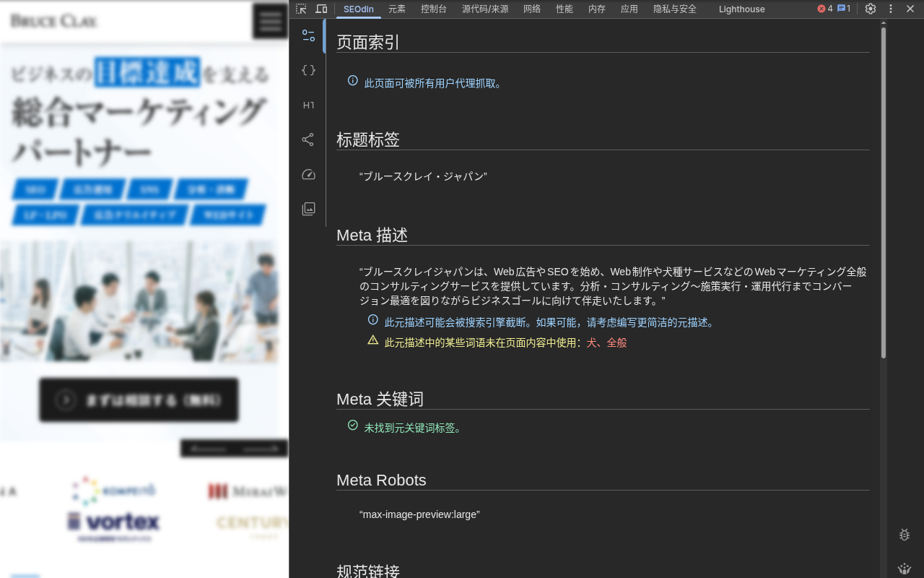Open the structured data braces icon
The width and height of the screenshot is (924, 578).
308,70
